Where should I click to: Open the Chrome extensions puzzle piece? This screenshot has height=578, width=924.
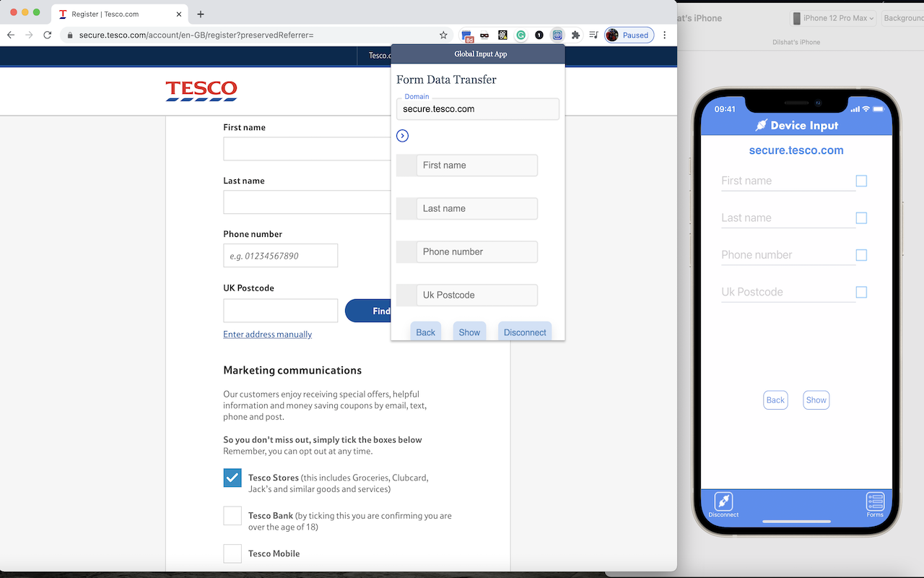point(575,35)
